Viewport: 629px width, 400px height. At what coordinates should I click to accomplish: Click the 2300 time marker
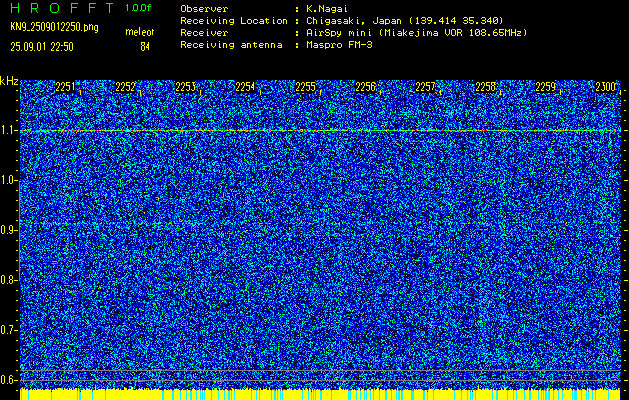point(606,87)
